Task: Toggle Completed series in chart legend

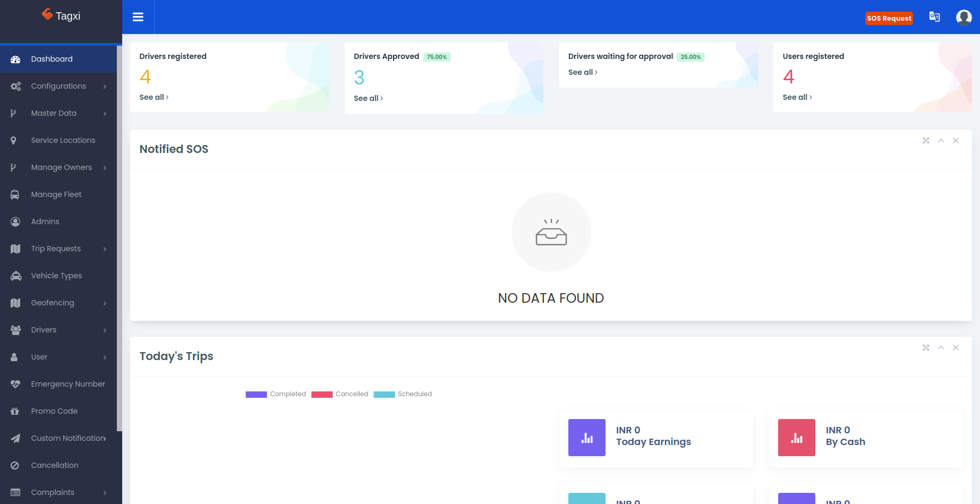Action: click(x=276, y=394)
